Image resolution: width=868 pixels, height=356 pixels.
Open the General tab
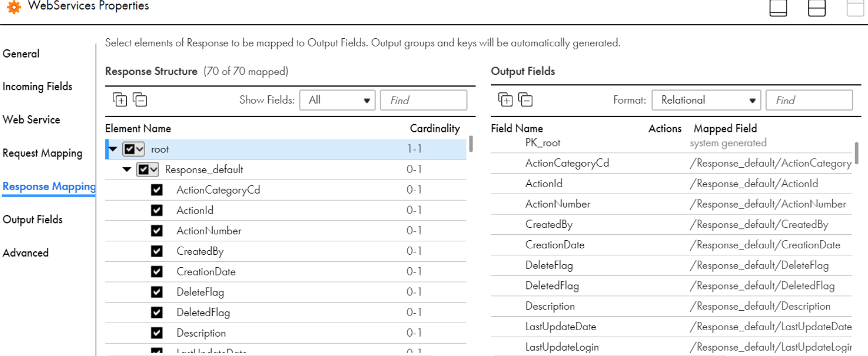[x=21, y=54]
